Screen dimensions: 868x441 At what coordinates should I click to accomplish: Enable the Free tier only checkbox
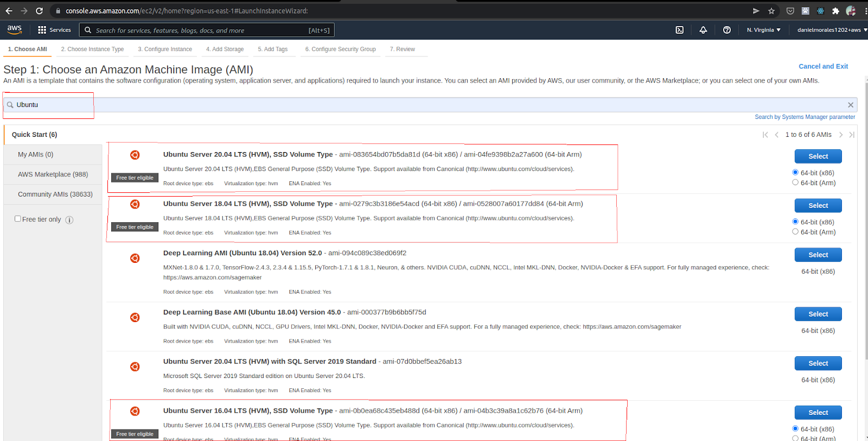[18, 219]
